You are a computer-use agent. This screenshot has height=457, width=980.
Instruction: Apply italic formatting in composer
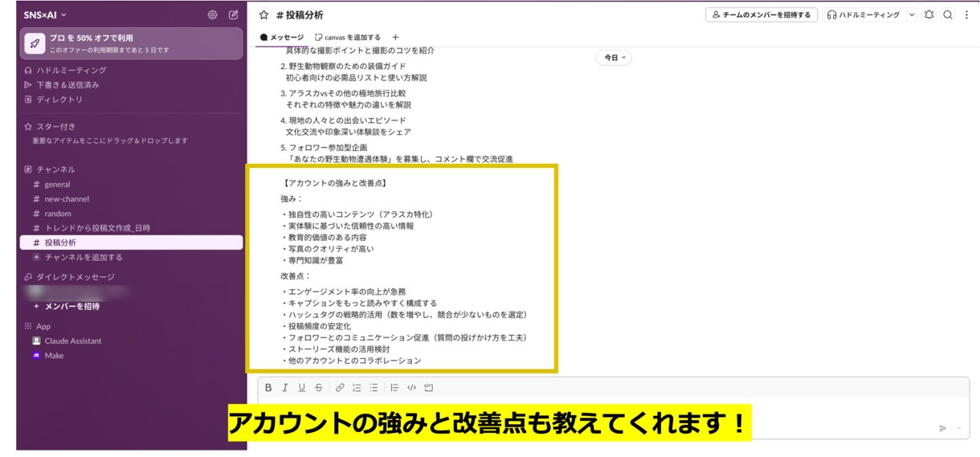tap(284, 388)
